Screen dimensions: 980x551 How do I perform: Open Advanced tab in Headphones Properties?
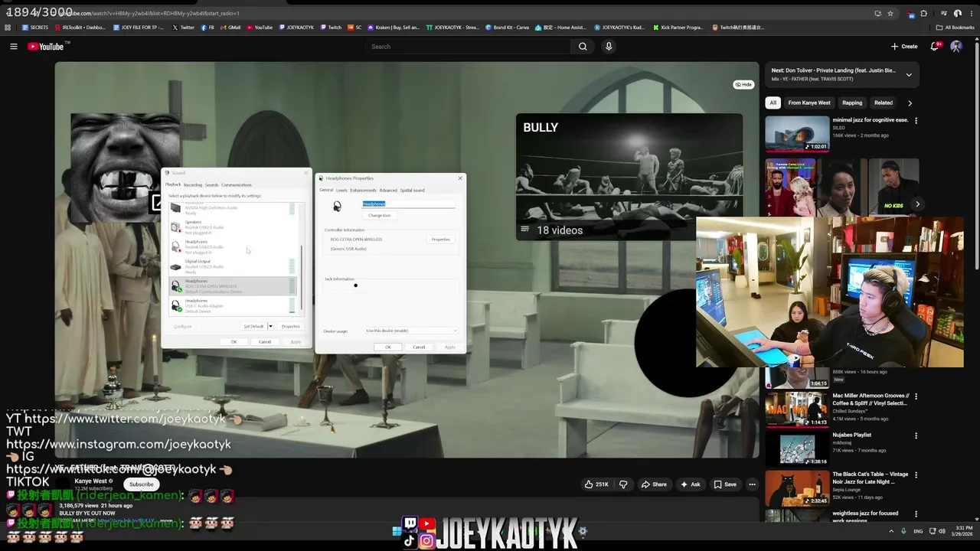[x=388, y=190]
